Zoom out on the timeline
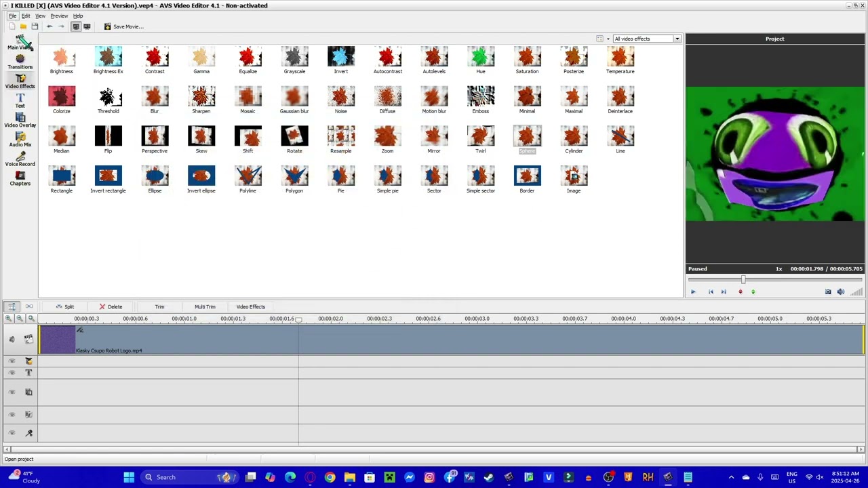The image size is (868, 488). (20, 319)
